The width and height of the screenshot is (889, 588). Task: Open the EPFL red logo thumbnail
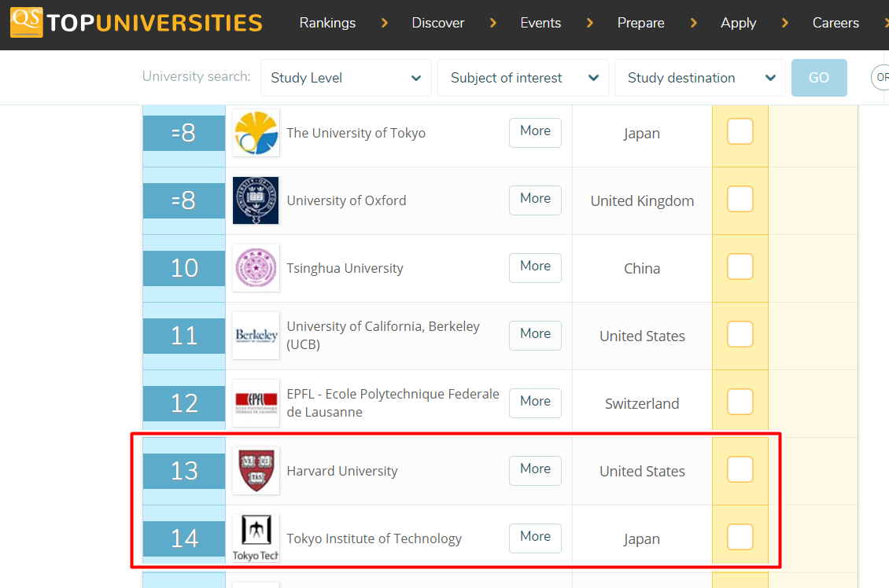[256, 402]
